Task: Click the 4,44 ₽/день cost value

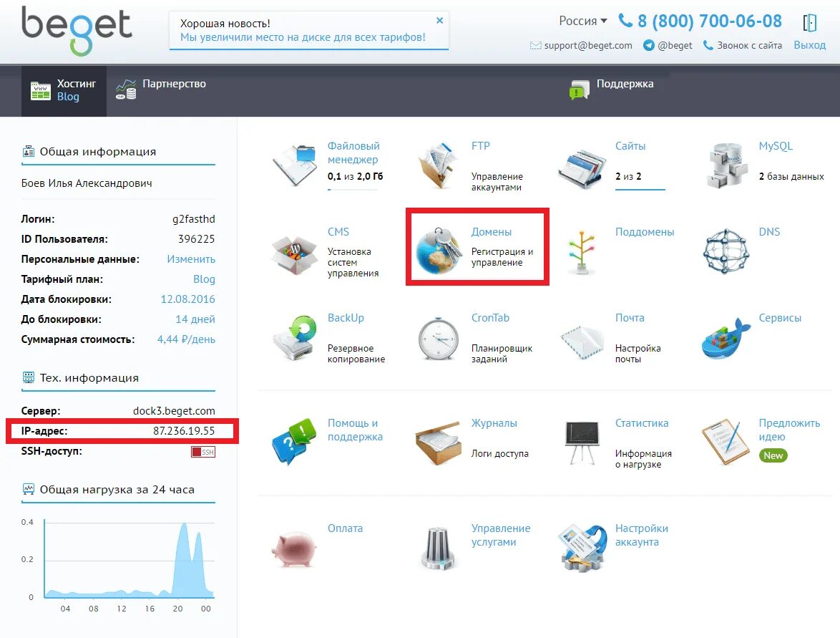Action: 186,339
